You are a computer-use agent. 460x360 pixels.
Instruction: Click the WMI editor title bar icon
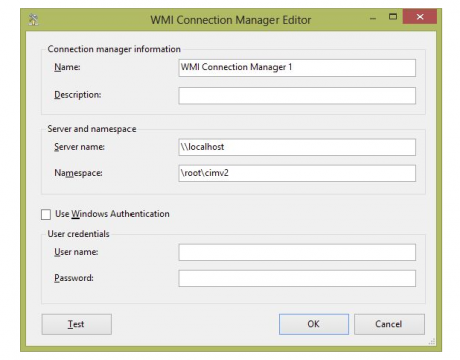[33, 20]
